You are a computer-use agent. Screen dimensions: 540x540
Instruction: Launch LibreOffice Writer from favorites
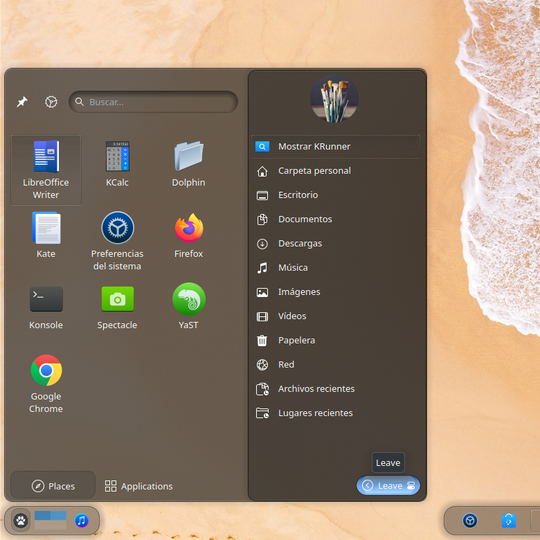point(46,170)
